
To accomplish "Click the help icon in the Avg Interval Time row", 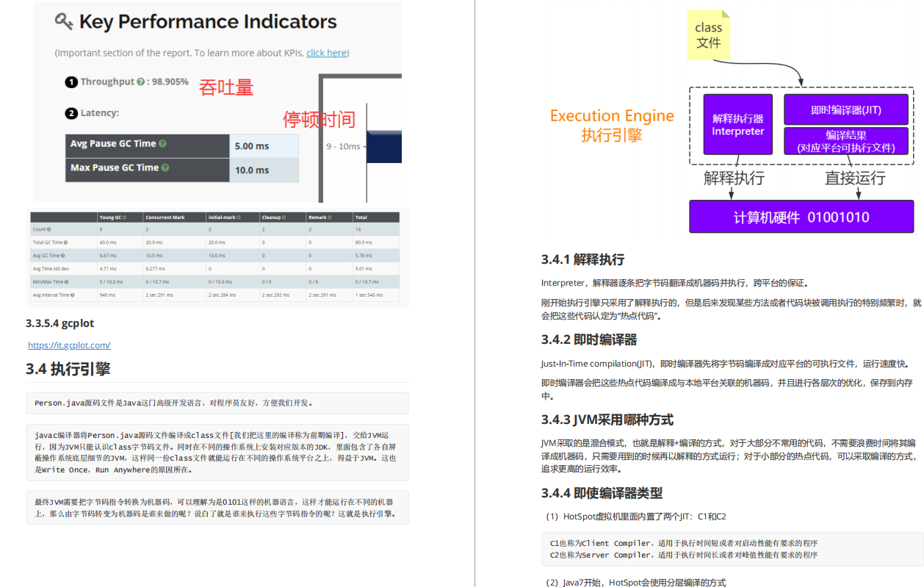I will [x=73, y=295].
